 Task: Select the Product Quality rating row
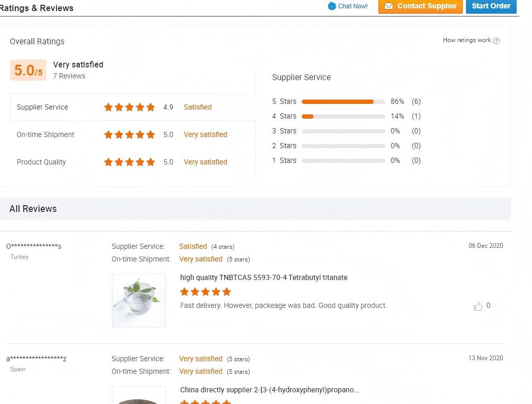[132, 162]
